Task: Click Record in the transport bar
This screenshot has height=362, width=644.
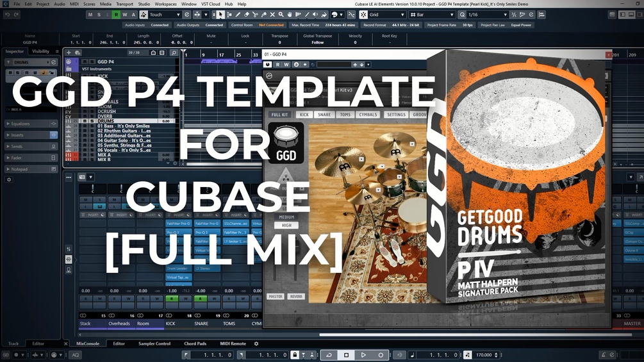Action: pyautogui.click(x=381, y=355)
